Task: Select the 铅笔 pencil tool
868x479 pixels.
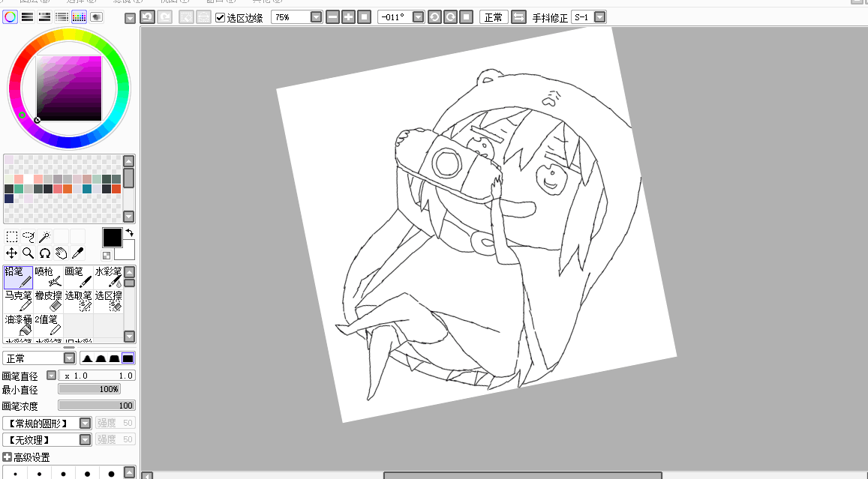Action: (x=18, y=277)
